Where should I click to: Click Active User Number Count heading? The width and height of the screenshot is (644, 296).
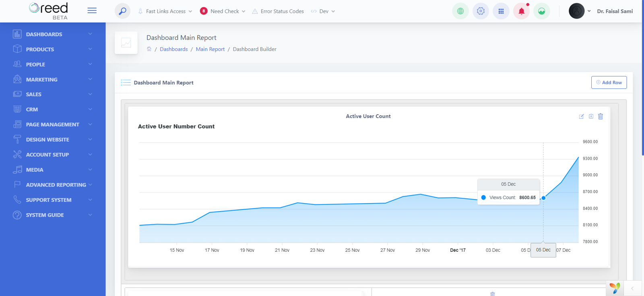tap(176, 126)
